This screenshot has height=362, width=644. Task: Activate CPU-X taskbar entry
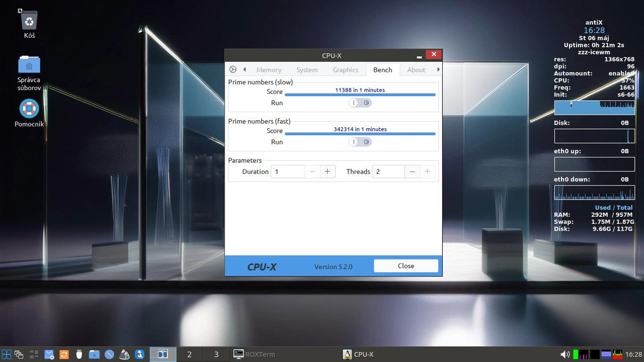click(x=393, y=354)
